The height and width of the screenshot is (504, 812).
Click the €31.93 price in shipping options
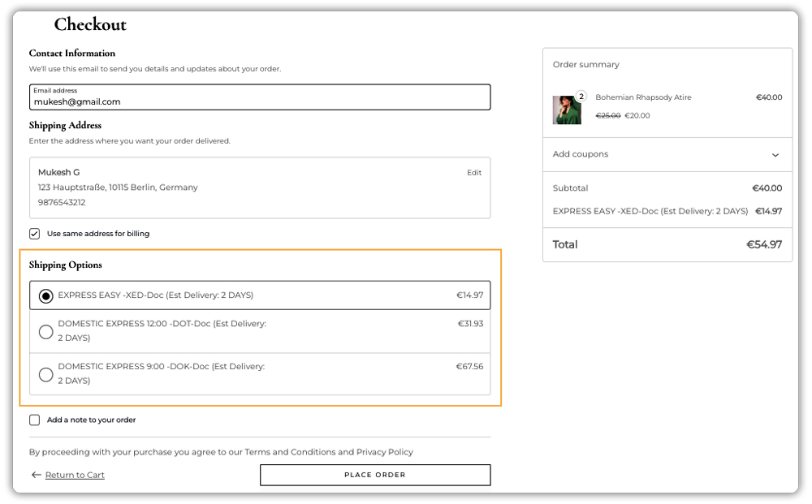[x=470, y=324]
